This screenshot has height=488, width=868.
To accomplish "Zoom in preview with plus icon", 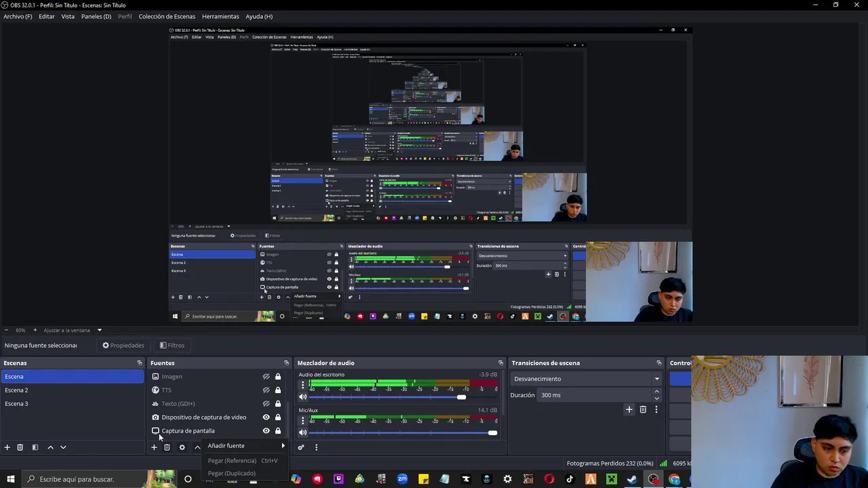I will 35,330.
